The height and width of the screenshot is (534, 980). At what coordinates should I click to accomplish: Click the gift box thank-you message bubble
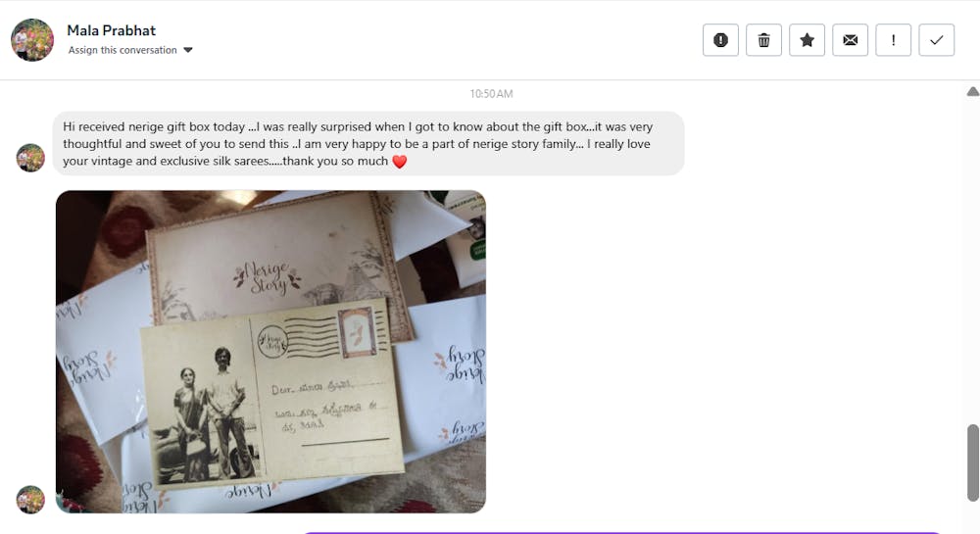[x=368, y=144]
